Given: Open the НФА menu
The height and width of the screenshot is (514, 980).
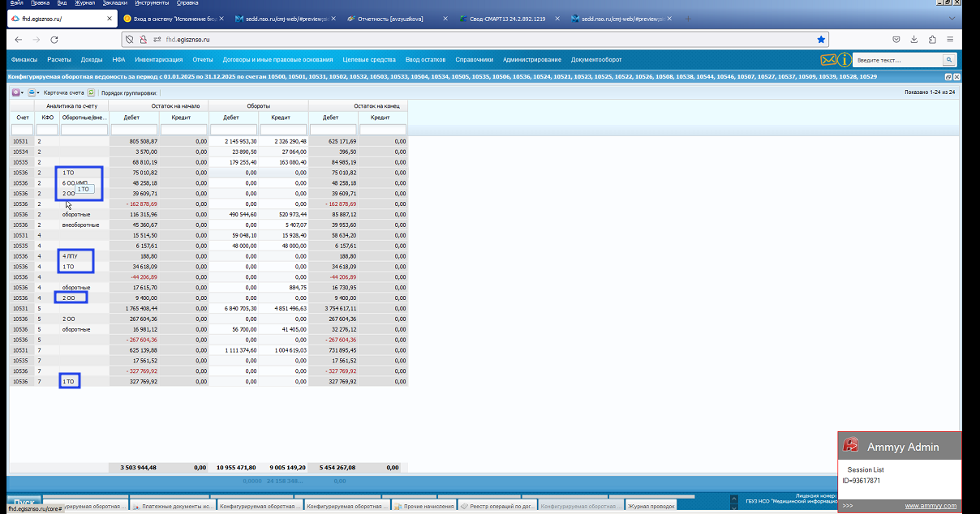Looking at the screenshot, I should pyautogui.click(x=118, y=60).
